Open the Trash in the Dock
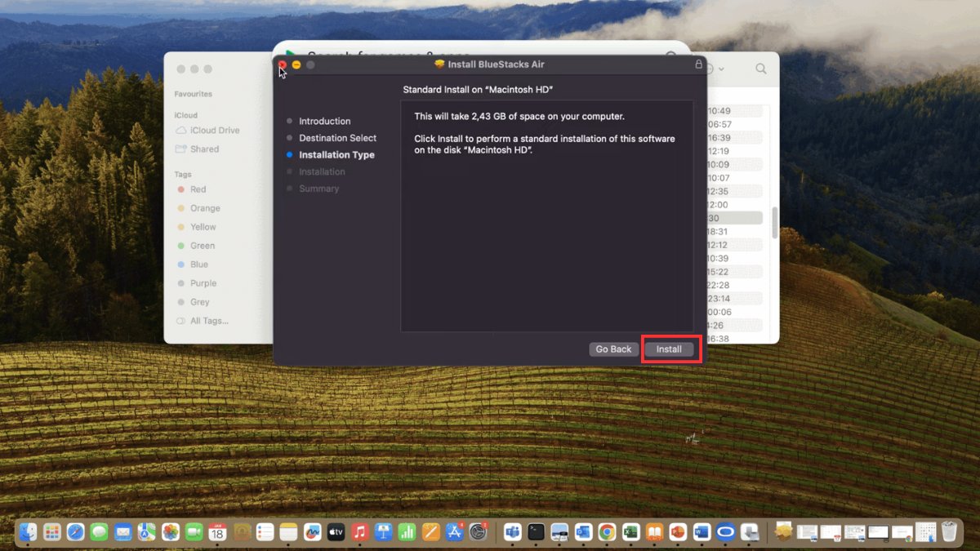Image resolution: width=980 pixels, height=551 pixels. pos(949,532)
